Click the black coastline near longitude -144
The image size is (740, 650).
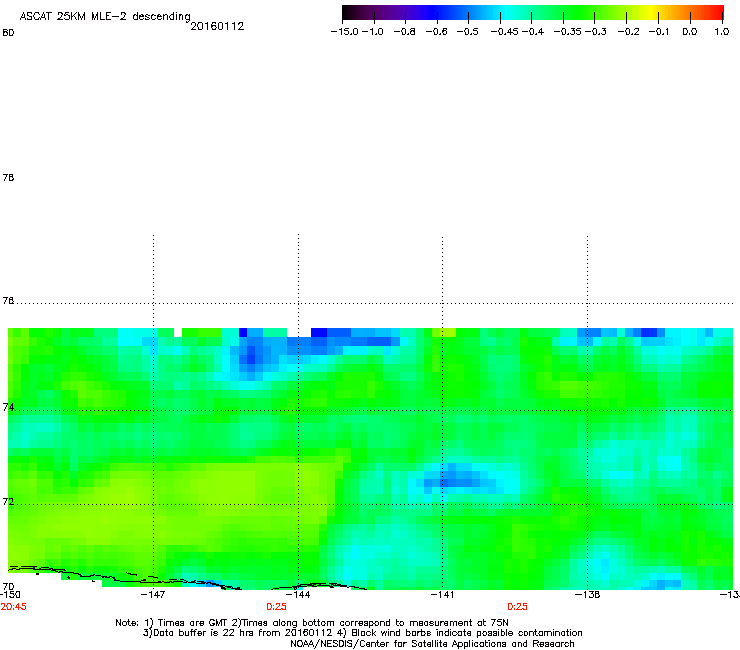tap(319, 586)
